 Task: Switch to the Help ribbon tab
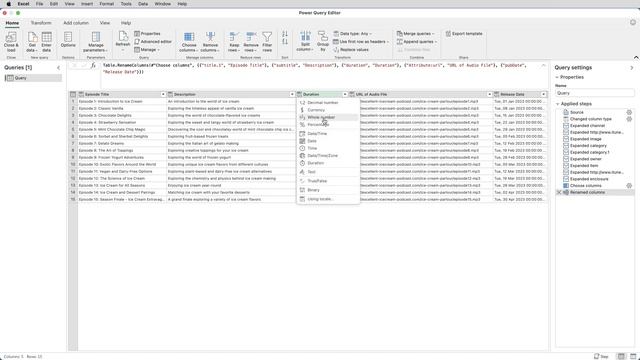(126, 23)
